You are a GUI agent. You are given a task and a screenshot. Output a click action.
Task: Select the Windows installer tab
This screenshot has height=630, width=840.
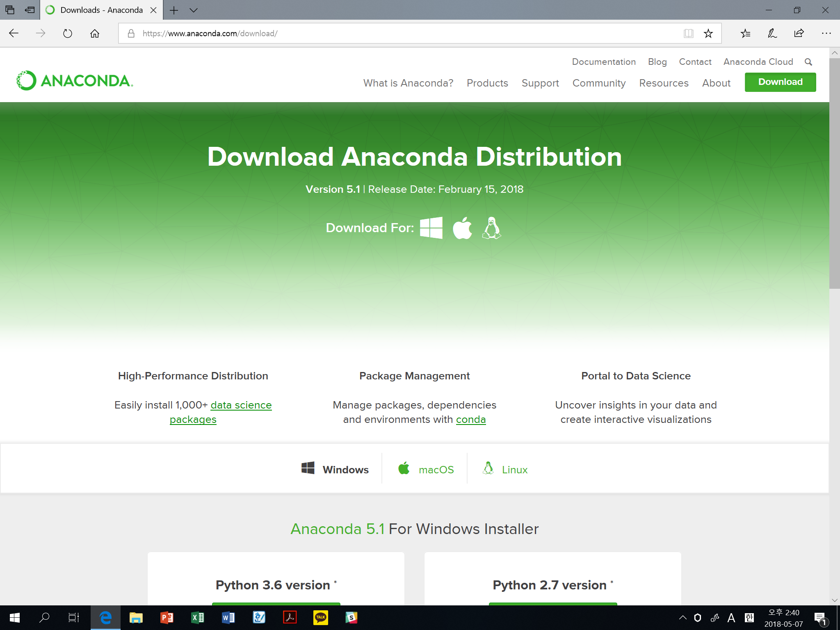pos(335,469)
